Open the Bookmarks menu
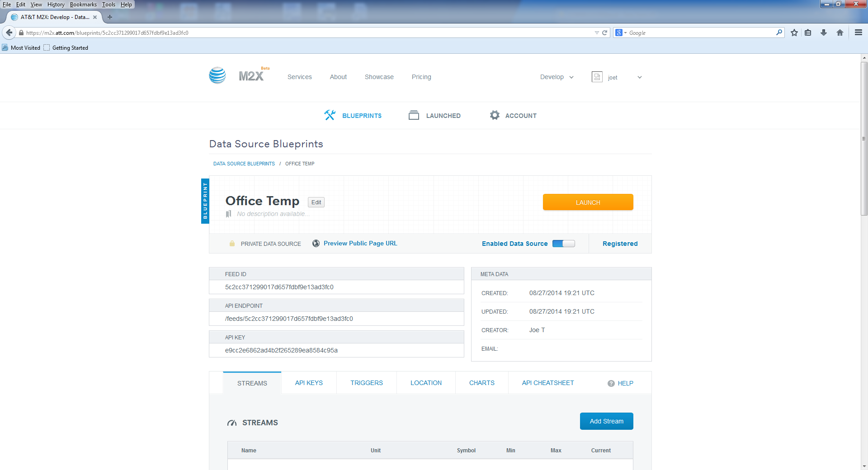This screenshot has width=868, height=470. [83, 5]
